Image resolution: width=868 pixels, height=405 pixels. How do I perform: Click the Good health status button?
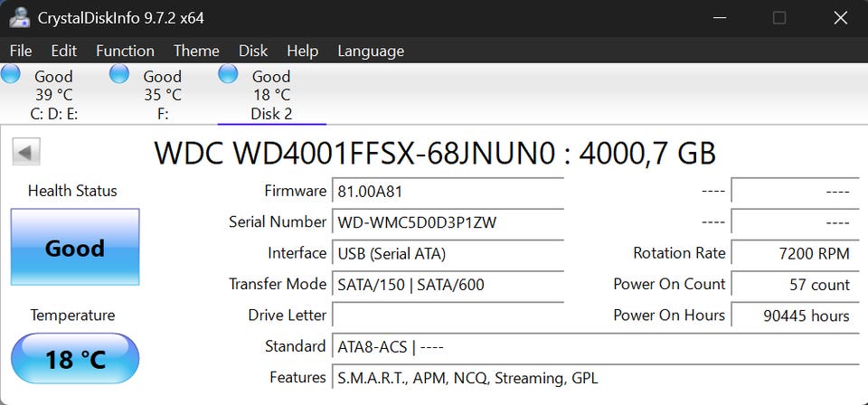(x=75, y=248)
